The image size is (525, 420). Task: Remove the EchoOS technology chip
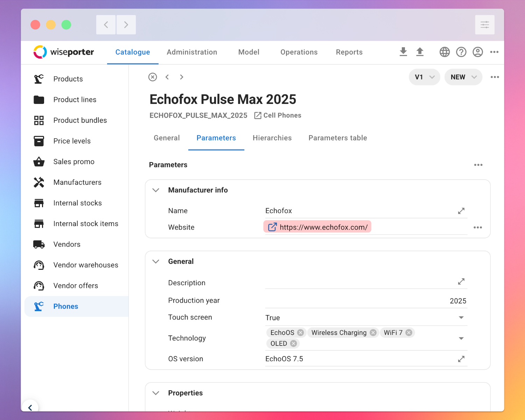[x=300, y=332]
